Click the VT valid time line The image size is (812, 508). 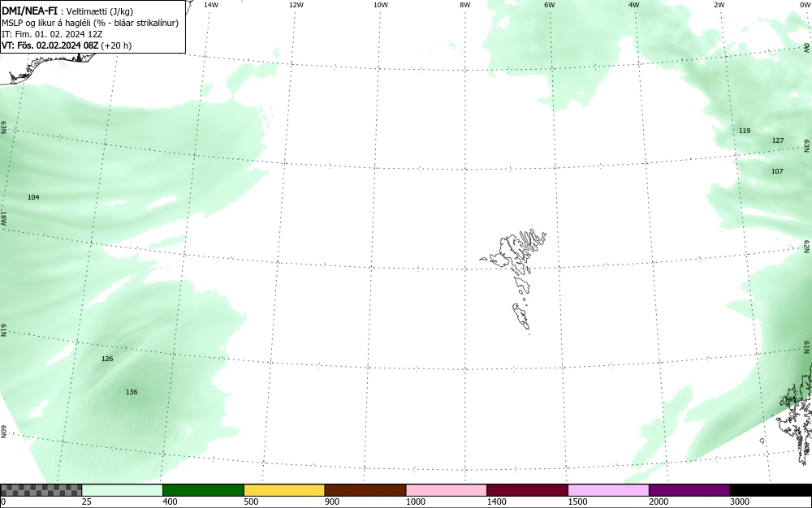(67, 45)
